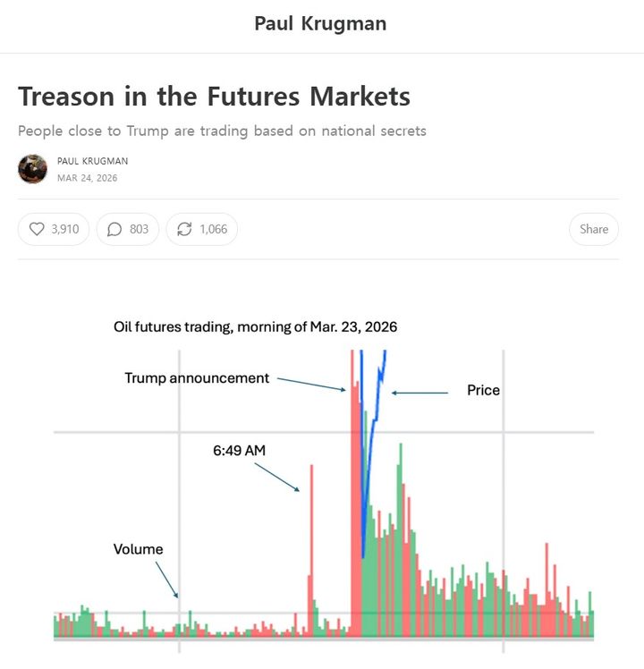Click the Volume label on the chart
The image size is (644, 669).
tap(138, 549)
